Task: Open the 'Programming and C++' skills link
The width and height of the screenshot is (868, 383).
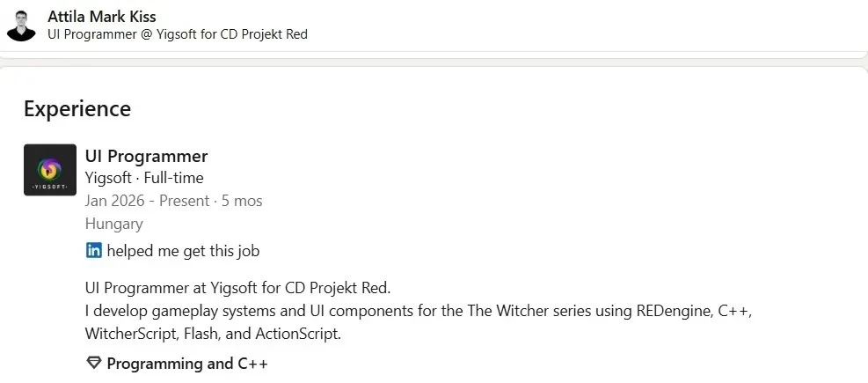Action: pos(187,365)
